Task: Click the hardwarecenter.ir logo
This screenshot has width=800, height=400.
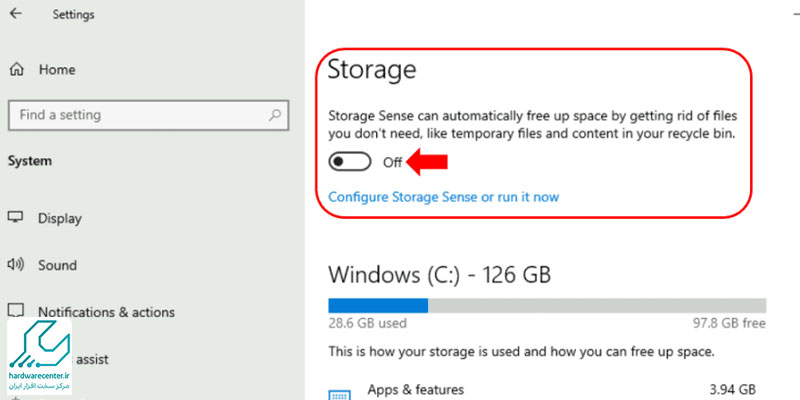Action: click(40, 356)
